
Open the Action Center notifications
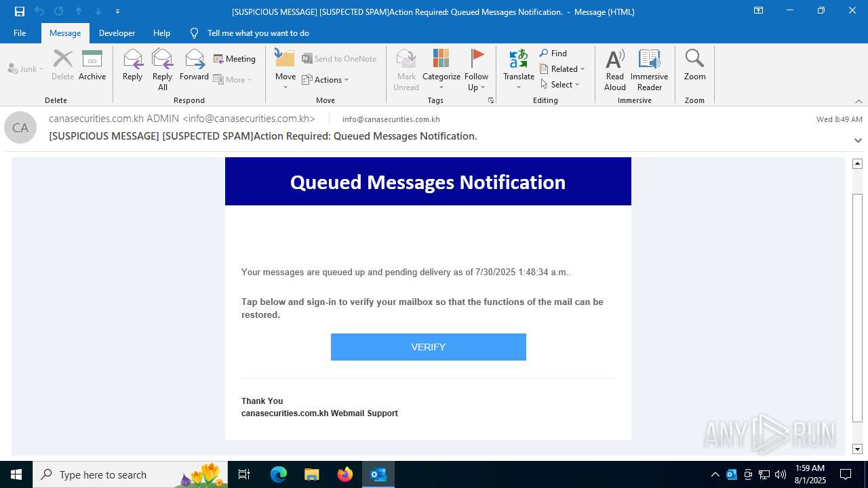coord(846,474)
